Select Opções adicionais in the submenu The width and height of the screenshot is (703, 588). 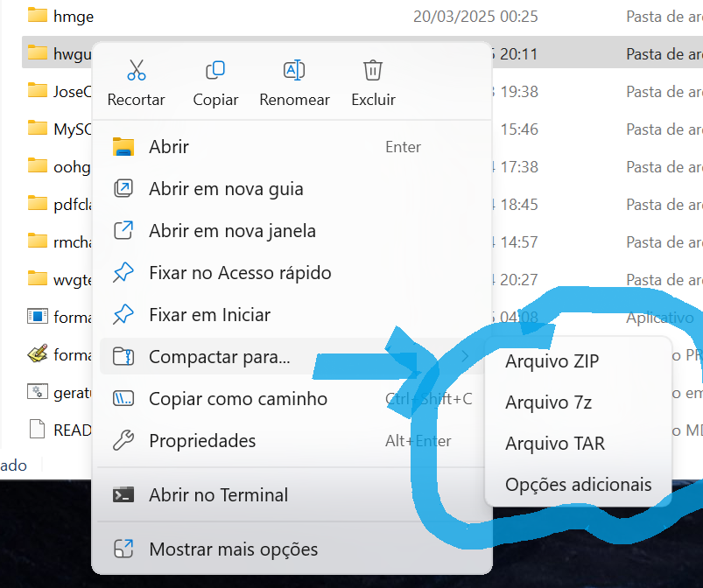pos(579,485)
